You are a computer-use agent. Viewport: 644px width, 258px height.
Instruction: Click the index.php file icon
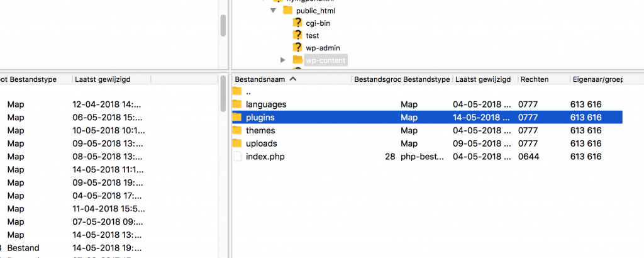pyautogui.click(x=237, y=157)
